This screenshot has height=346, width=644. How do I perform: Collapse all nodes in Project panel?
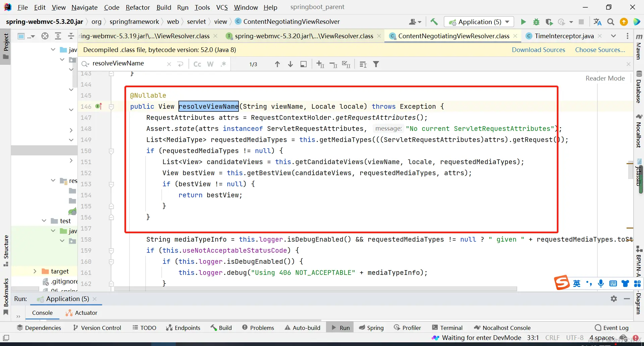[71, 36]
